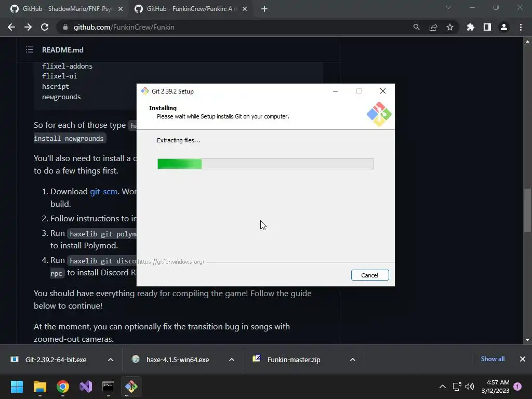Open the 4:57 AM clock and calendar
Image resolution: width=532 pixels, height=399 pixels.
pos(495,387)
